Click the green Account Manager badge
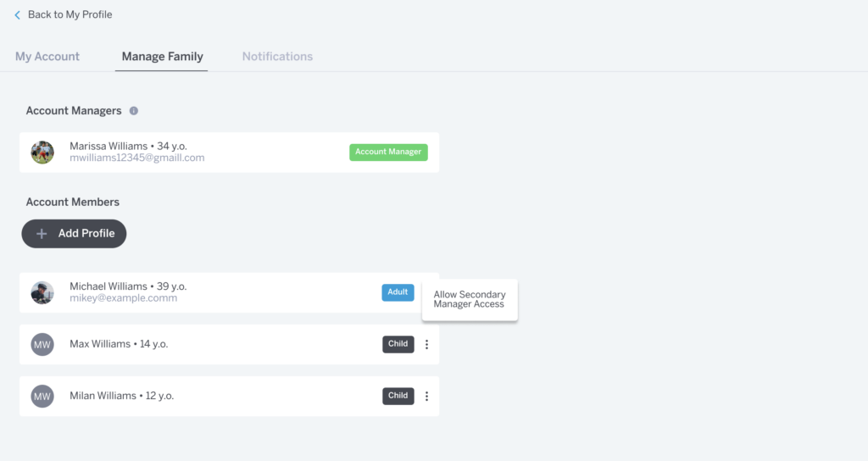 pos(388,153)
